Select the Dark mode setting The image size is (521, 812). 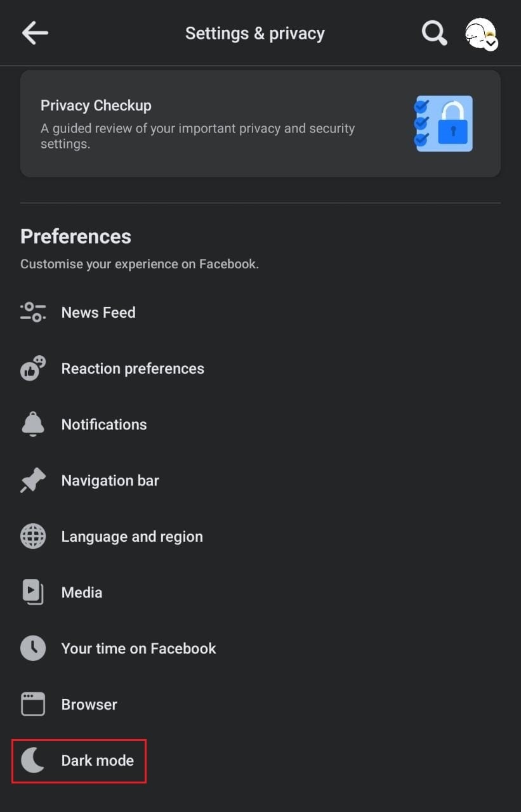[x=98, y=759]
